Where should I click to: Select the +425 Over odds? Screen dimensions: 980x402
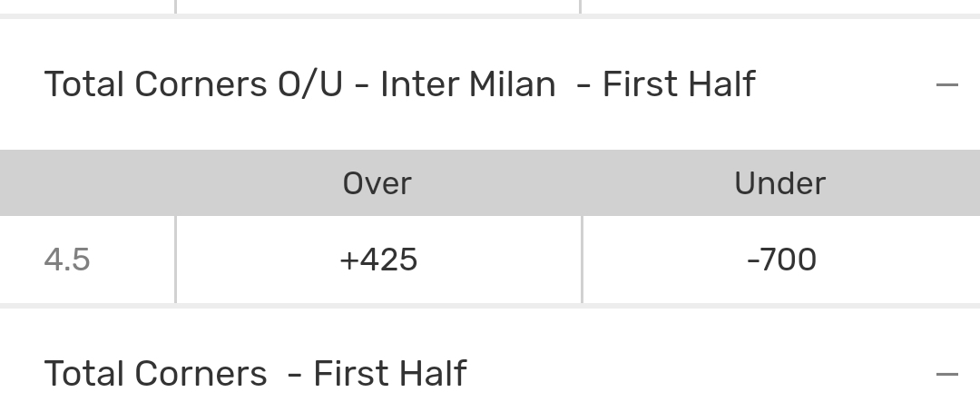[x=378, y=260]
